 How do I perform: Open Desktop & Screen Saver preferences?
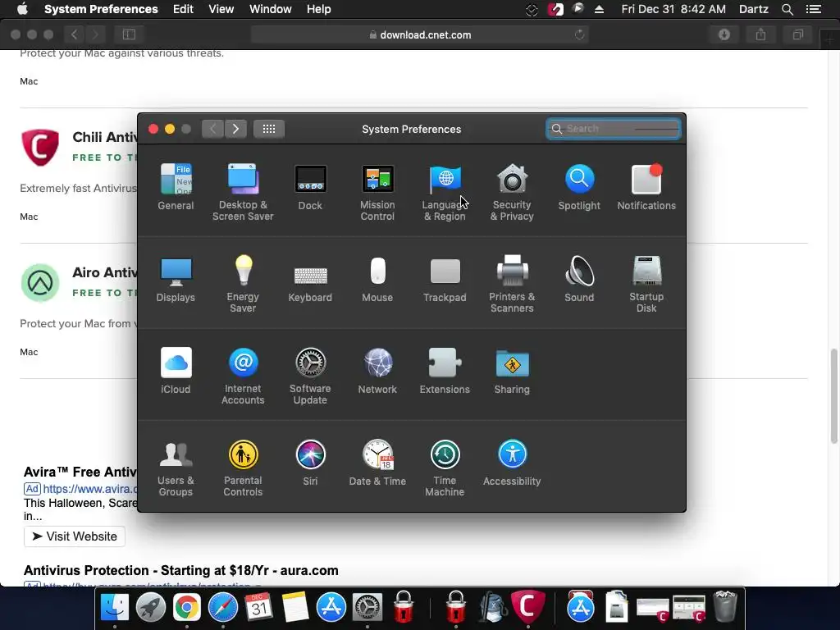click(243, 191)
